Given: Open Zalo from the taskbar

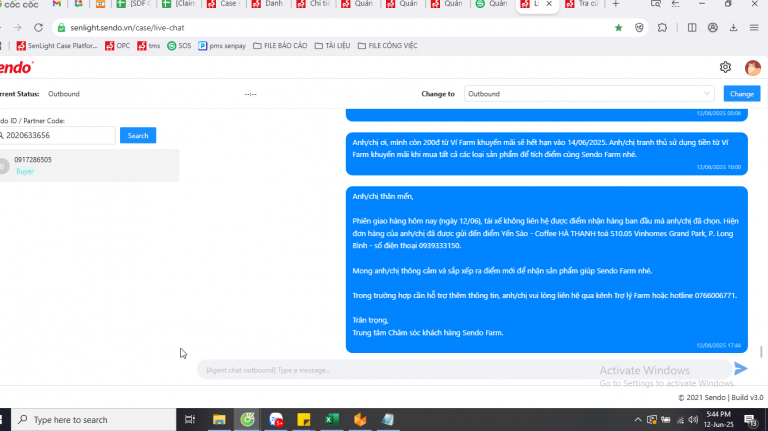Looking at the screenshot, I should (x=276, y=420).
